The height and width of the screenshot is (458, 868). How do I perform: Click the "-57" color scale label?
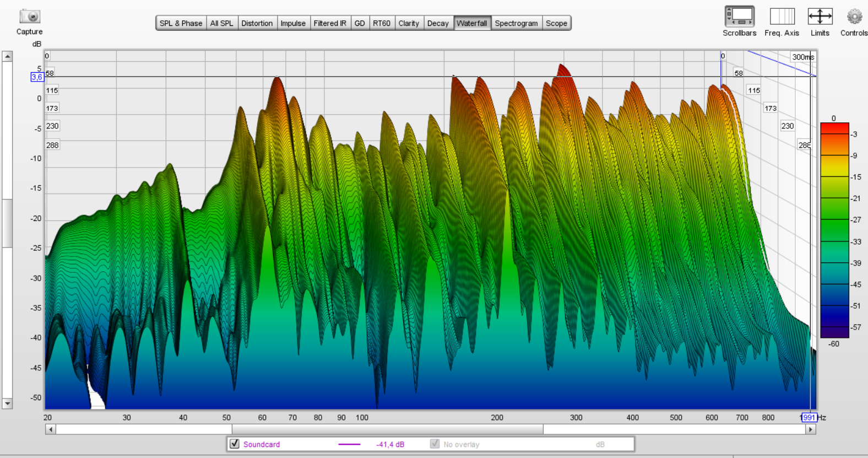(856, 327)
